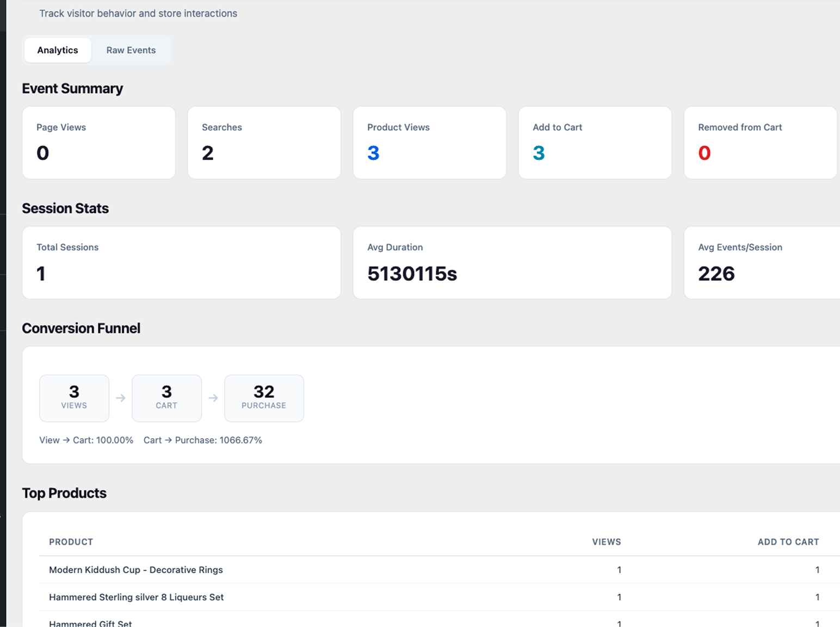The image size is (840, 627).
Task: Click the View to Cart conversion rate link
Action: click(86, 440)
